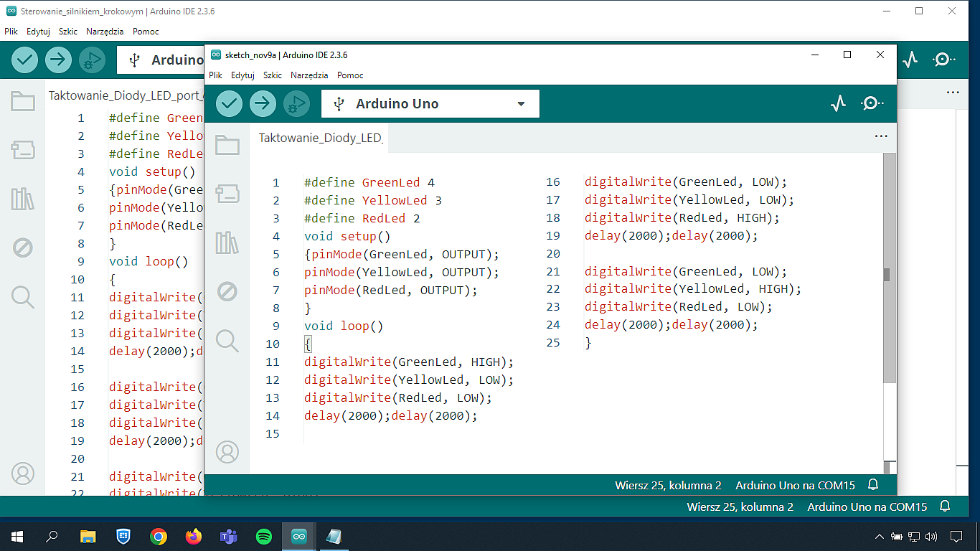Open Serial Plotter in front window
Screen dimensions: 980x551
pyautogui.click(x=838, y=104)
